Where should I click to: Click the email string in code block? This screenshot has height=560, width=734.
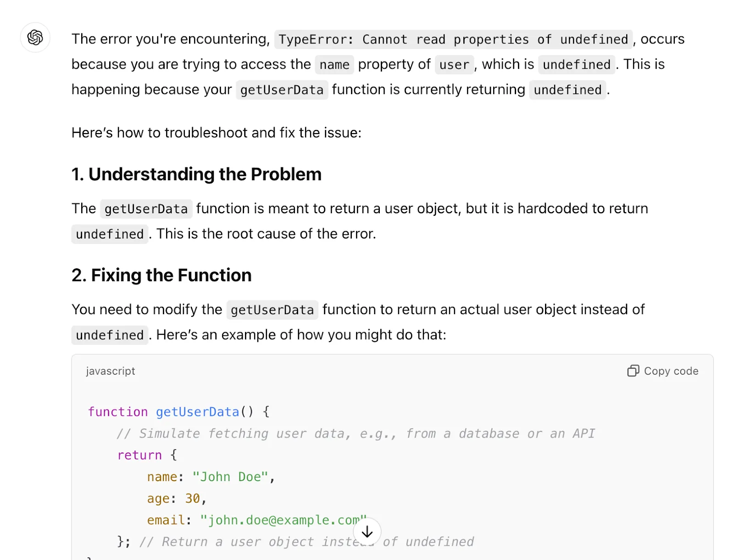click(x=283, y=520)
